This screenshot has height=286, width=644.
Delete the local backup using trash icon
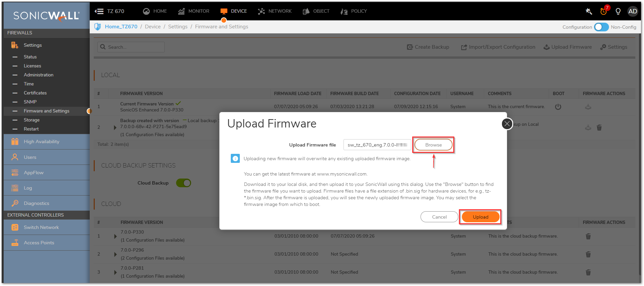click(599, 127)
